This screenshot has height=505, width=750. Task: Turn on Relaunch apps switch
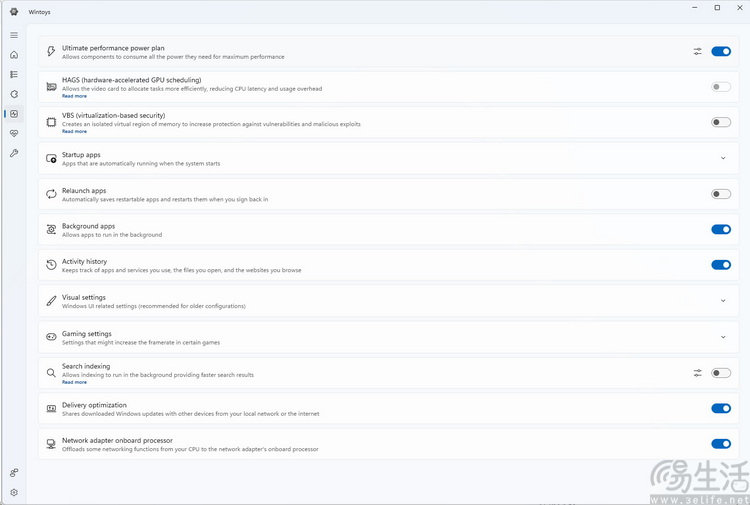coord(720,194)
